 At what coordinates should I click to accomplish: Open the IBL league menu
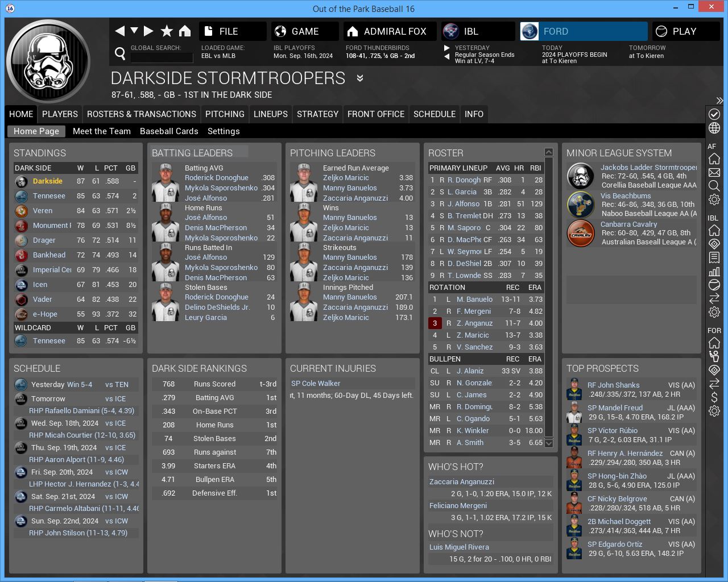point(478,31)
